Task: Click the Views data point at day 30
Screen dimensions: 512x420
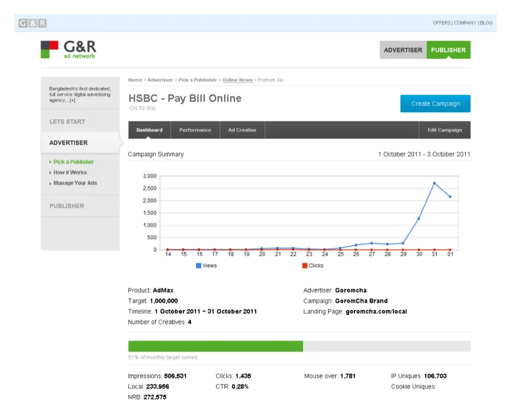Action: coord(418,219)
